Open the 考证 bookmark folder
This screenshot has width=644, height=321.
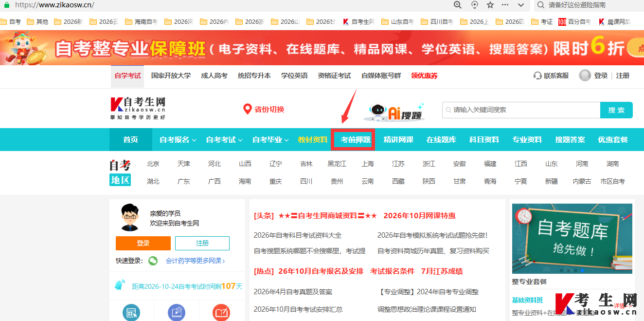point(542,22)
